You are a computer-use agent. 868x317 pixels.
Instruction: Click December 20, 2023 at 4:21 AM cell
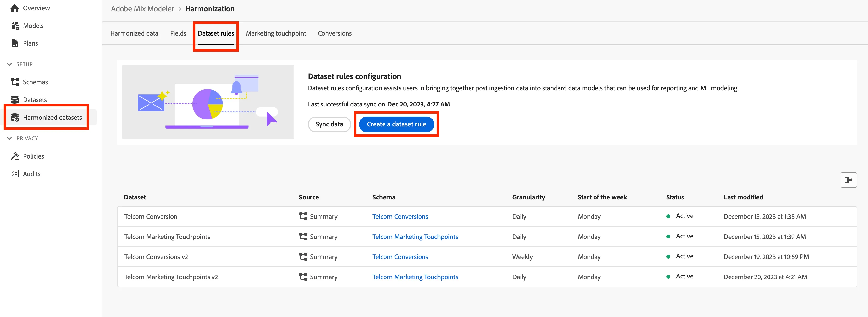765,277
